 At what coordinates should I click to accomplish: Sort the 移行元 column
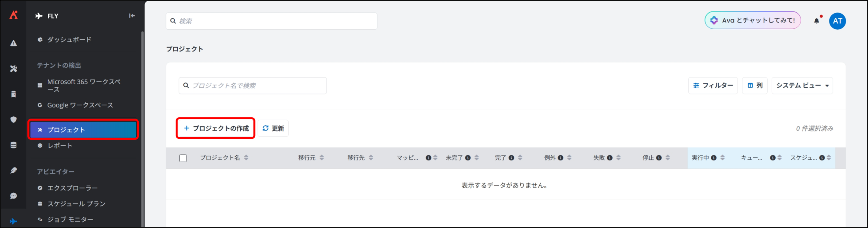pyautogui.click(x=322, y=158)
